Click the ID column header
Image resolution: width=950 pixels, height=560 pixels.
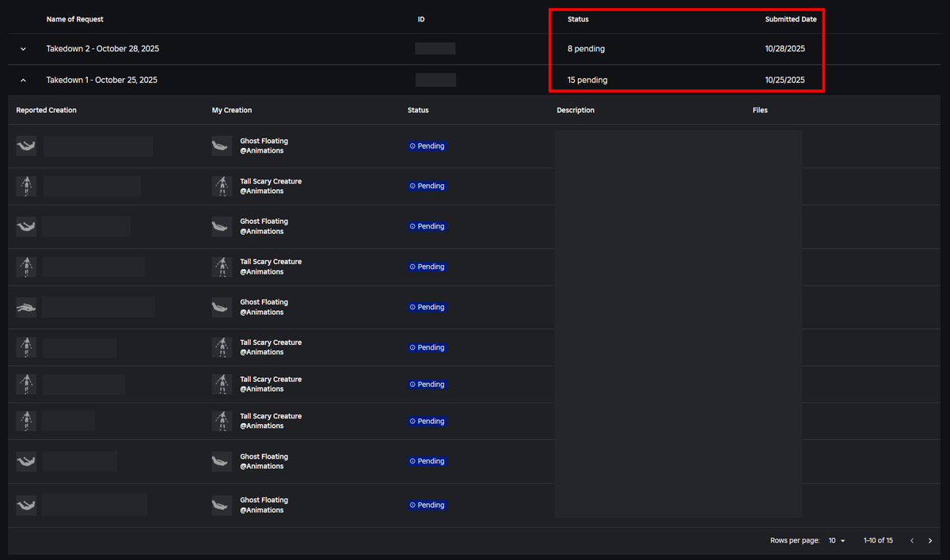[x=421, y=19]
